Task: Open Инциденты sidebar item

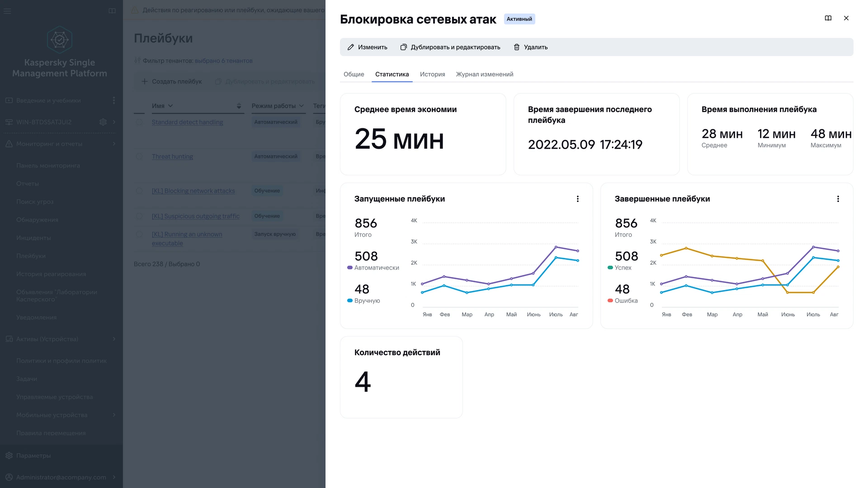Action: tap(33, 238)
